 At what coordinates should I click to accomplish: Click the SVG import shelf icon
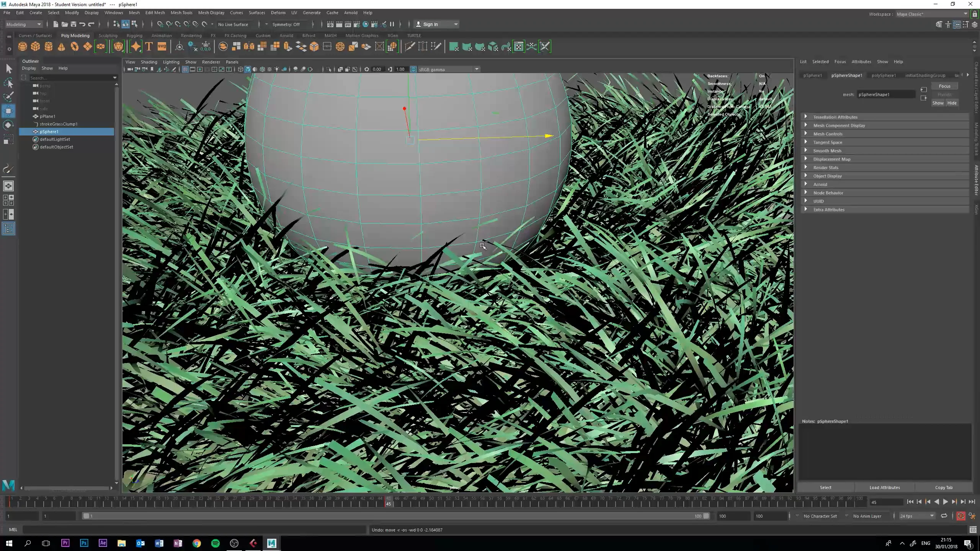click(x=162, y=47)
